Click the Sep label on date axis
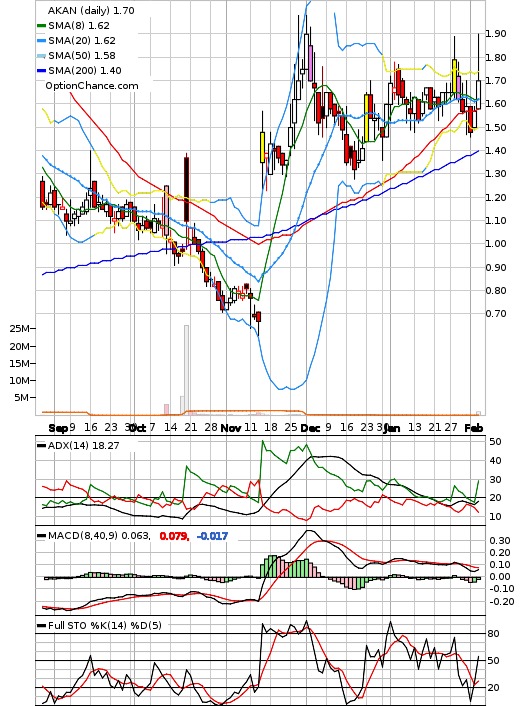The image size is (526, 706). tap(58, 428)
